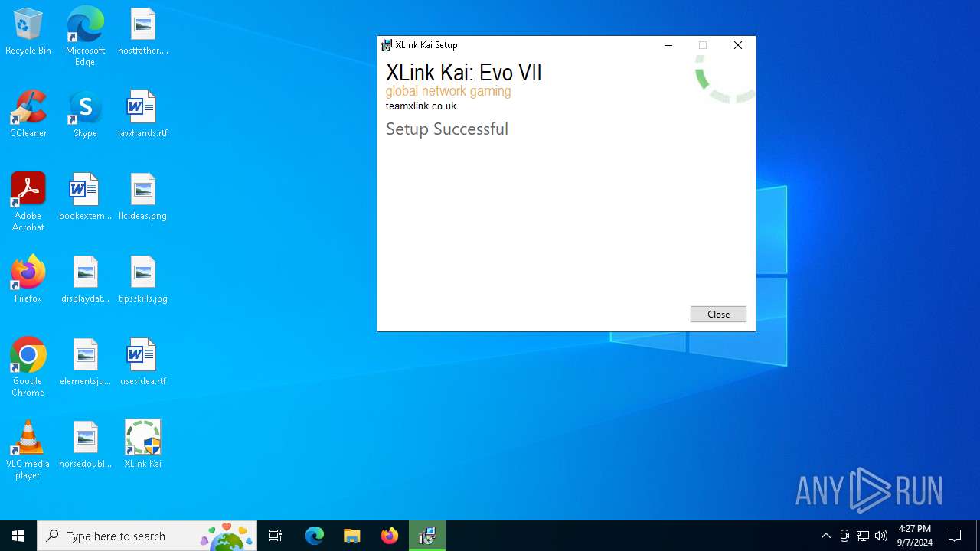The height and width of the screenshot is (551, 980).
Task: Select the XLink Kai desktop shortcut
Action: tap(143, 445)
